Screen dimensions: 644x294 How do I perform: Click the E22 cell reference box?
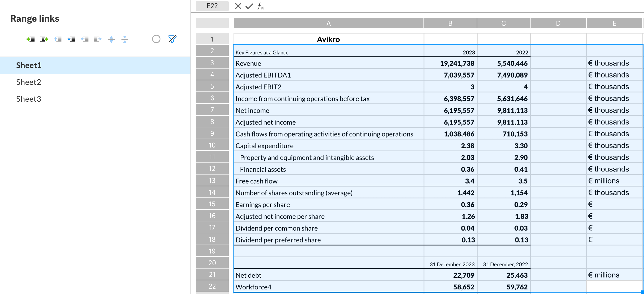[x=212, y=6]
